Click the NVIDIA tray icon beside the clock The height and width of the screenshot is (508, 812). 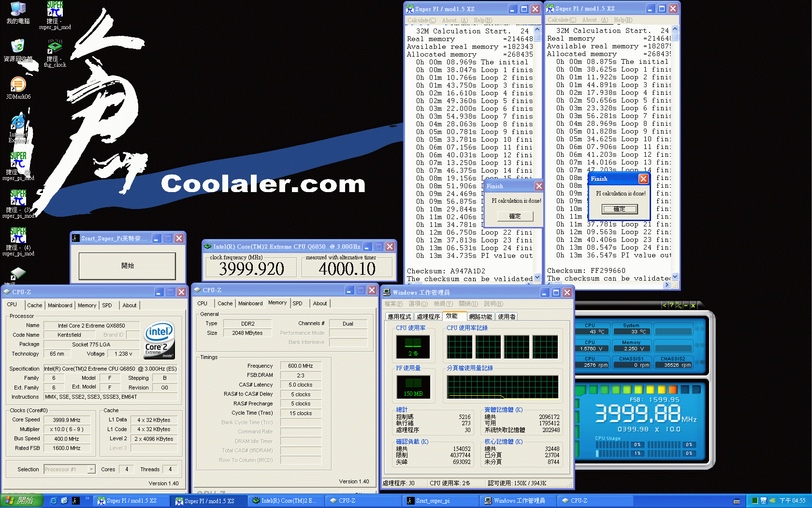(772, 501)
